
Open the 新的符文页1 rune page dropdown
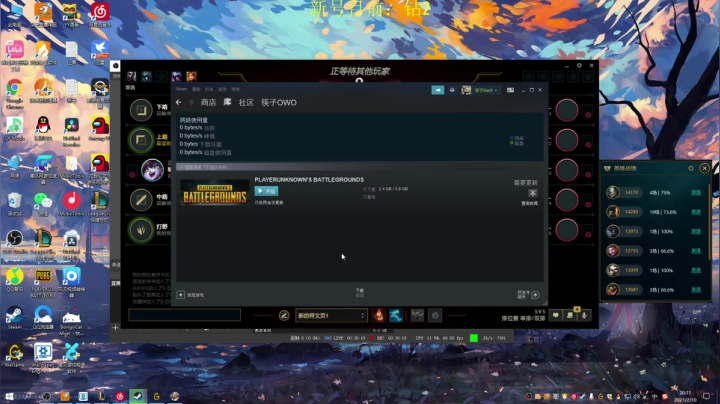(331, 315)
